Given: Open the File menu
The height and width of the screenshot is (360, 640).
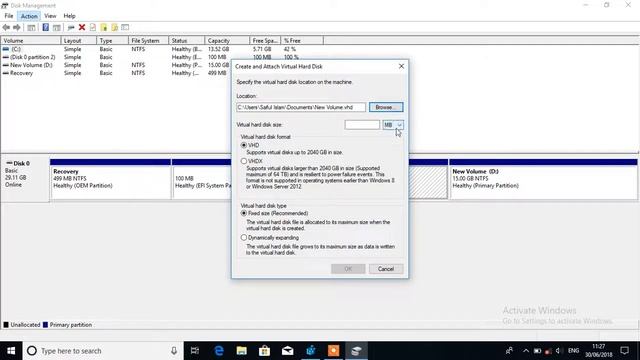Looking at the screenshot, I should coord(9,16).
